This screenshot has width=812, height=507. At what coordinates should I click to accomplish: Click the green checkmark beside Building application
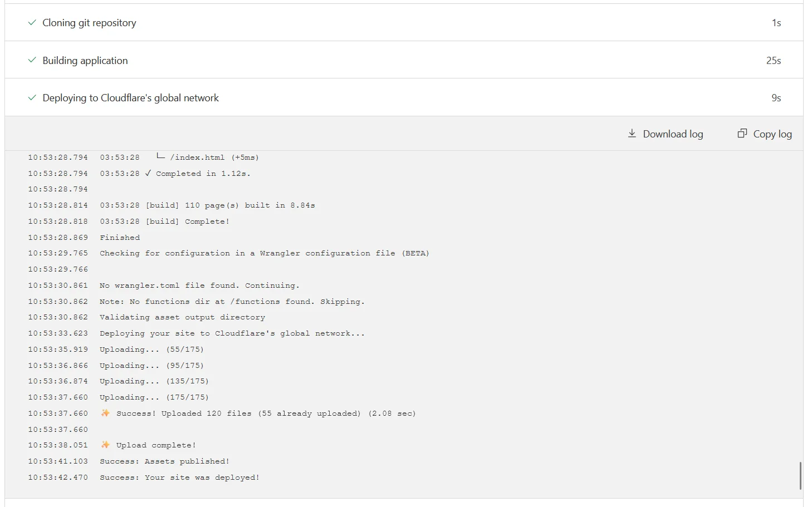pos(32,60)
